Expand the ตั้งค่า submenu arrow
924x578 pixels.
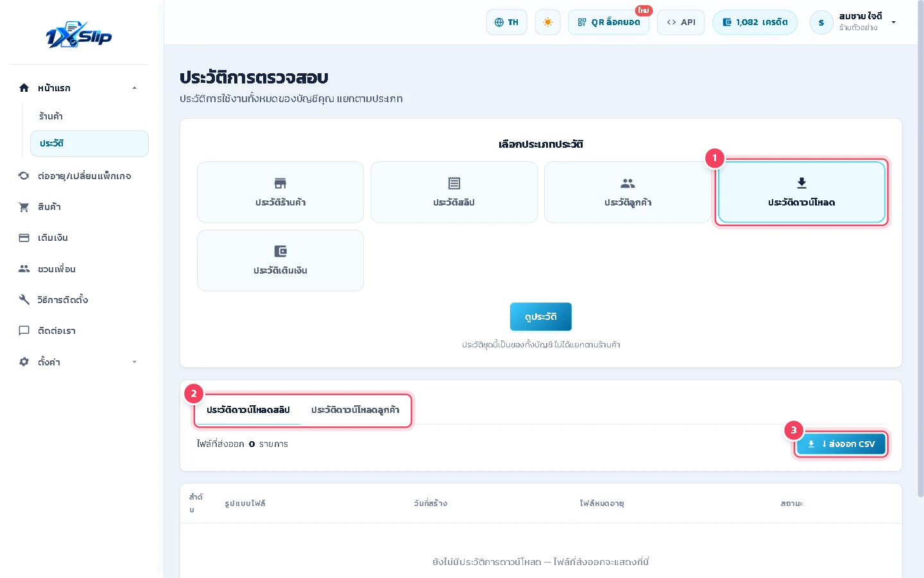pos(134,362)
